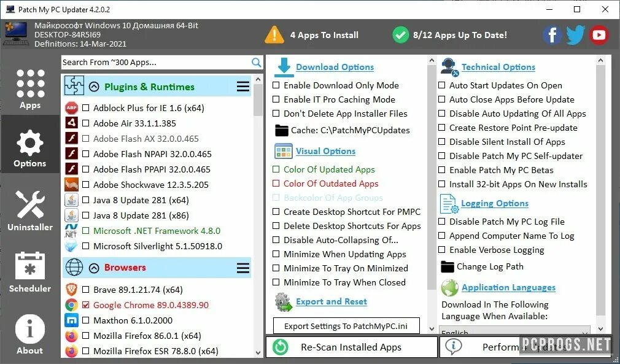This screenshot has width=620, height=364.
Task: Go to the Scheduler tab
Action: pyautogui.click(x=30, y=272)
